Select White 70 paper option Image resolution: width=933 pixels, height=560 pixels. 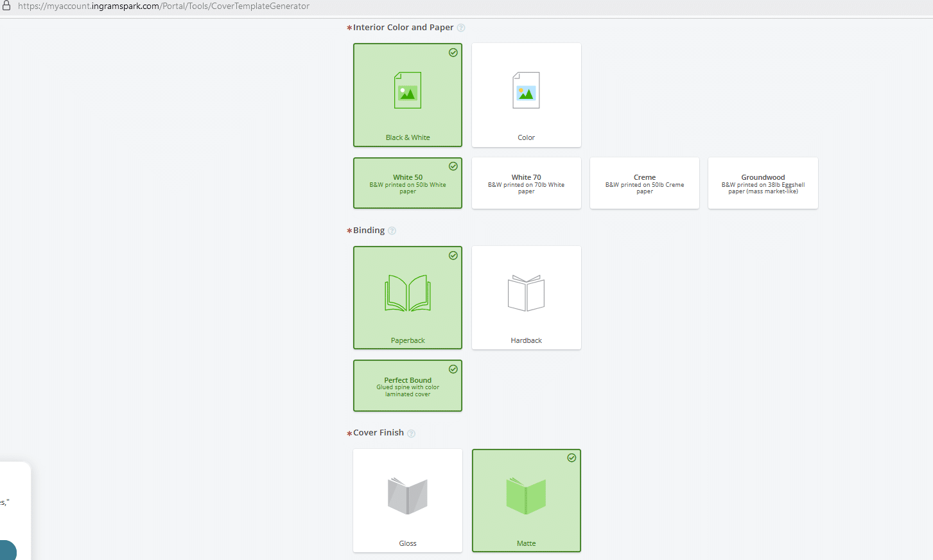click(527, 183)
